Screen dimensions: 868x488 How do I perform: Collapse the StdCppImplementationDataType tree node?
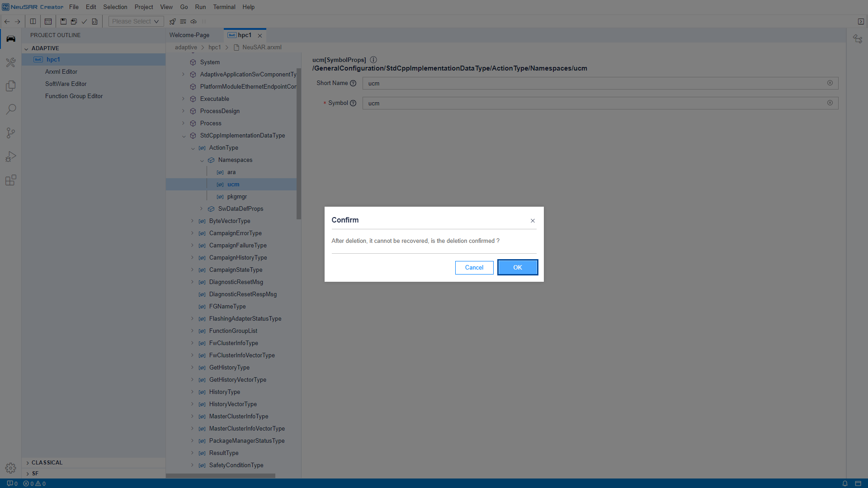click(x=184, y=136)
